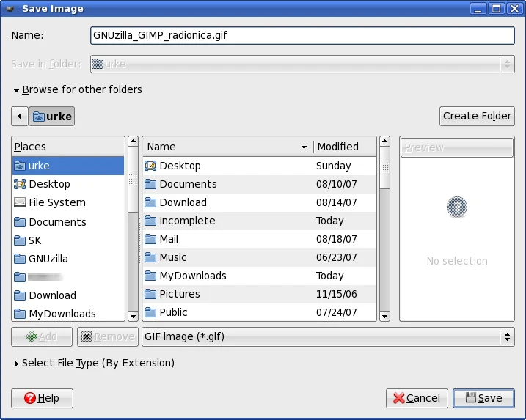Click the urke home folder icon in Places

click(20, 166)
